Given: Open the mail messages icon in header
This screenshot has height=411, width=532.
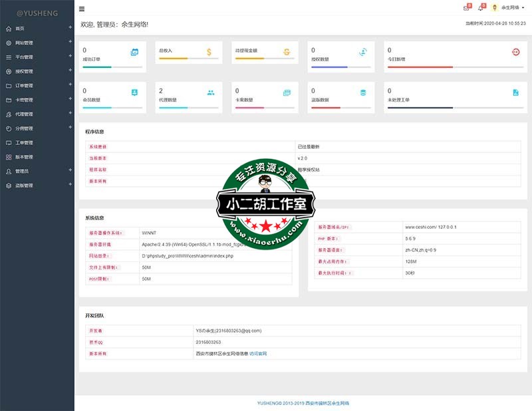Looking at the screenshot, I should [x=466, y=8].
